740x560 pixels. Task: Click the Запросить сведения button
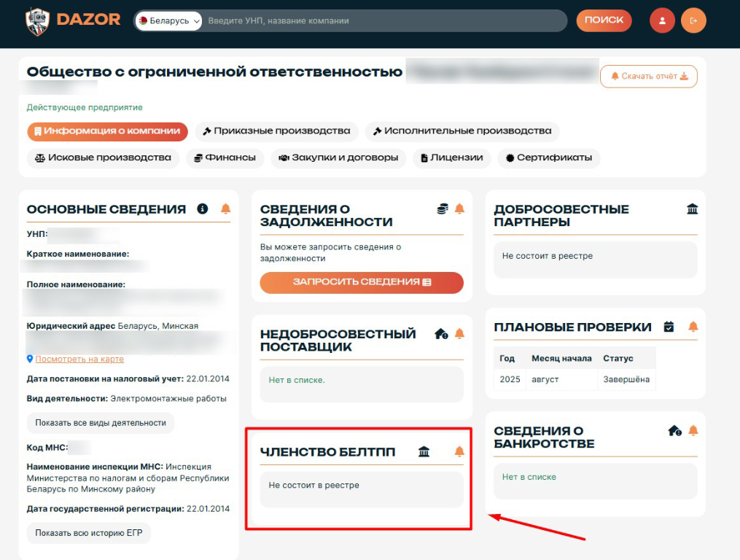point(361,283)
